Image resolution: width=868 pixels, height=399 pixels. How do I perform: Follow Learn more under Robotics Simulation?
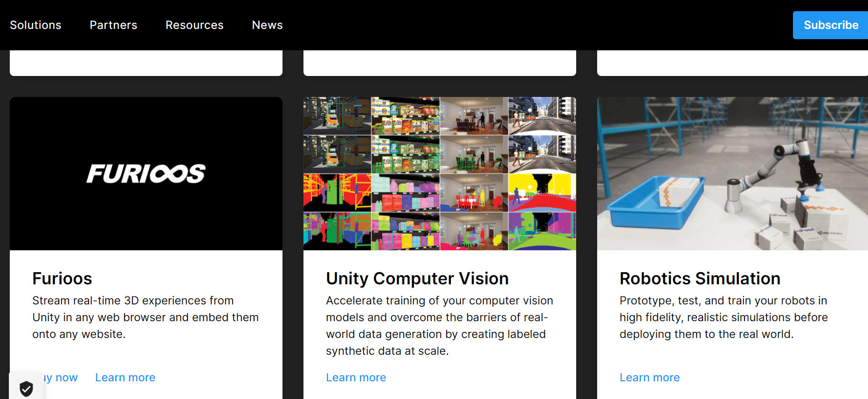649,378
